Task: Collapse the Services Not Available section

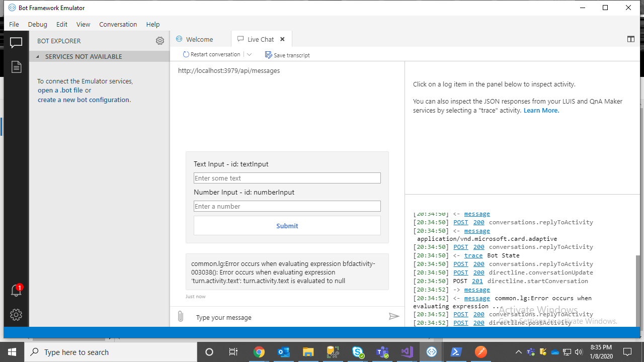Action: click(x=38, y=57)
